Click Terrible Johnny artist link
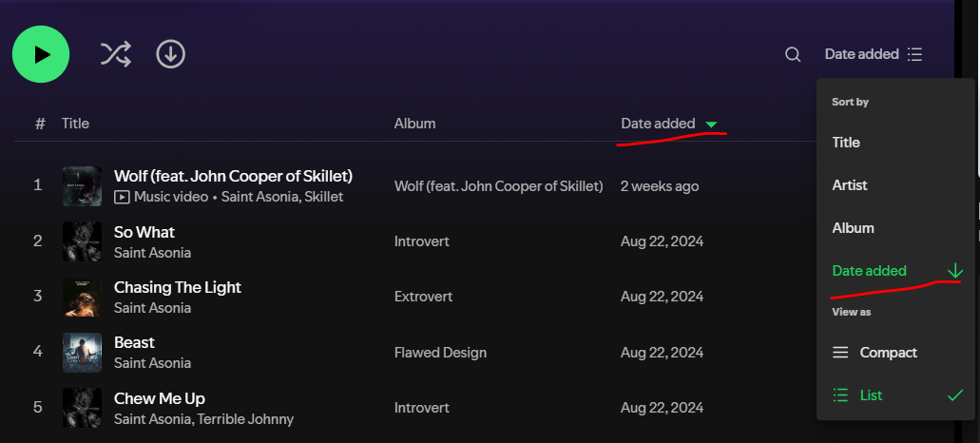The image size is (980, 443). (245, 418)
